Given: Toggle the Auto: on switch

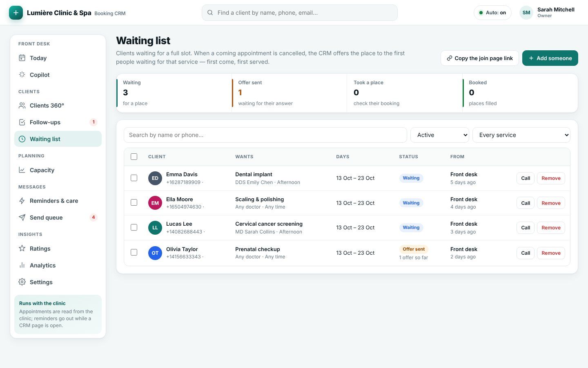Looking at the screenshot, I should pos(492,13).
